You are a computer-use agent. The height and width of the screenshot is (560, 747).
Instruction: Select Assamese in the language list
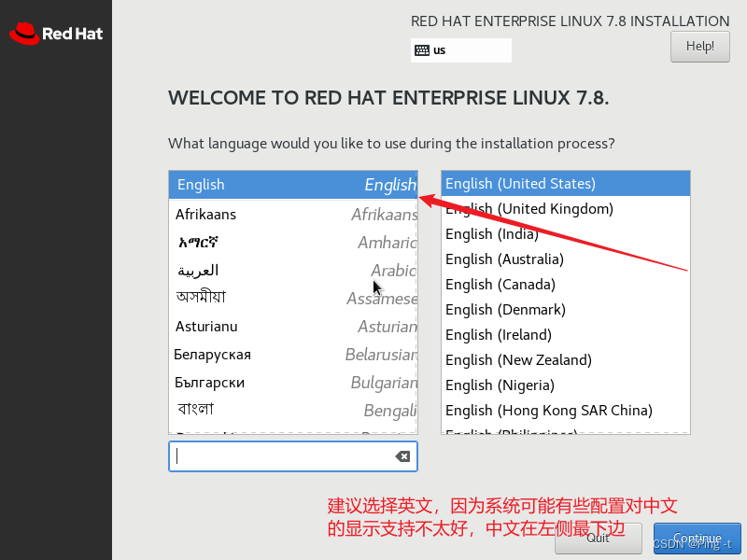293,299
